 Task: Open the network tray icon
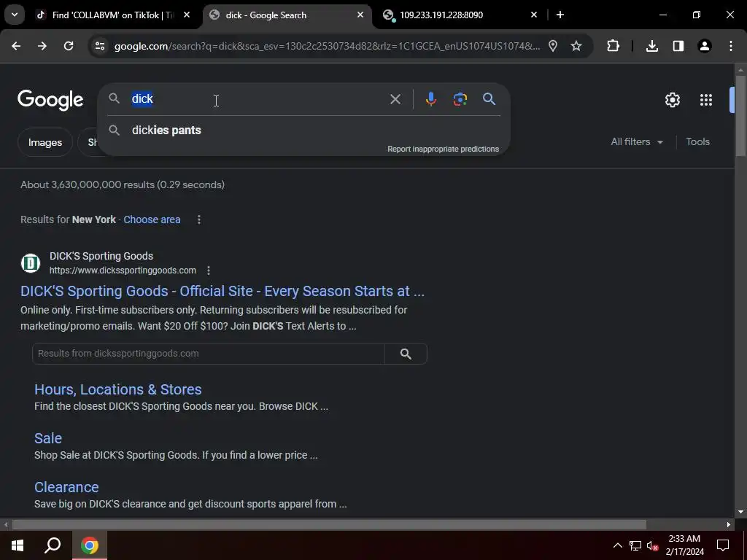[x=635, y=545]
